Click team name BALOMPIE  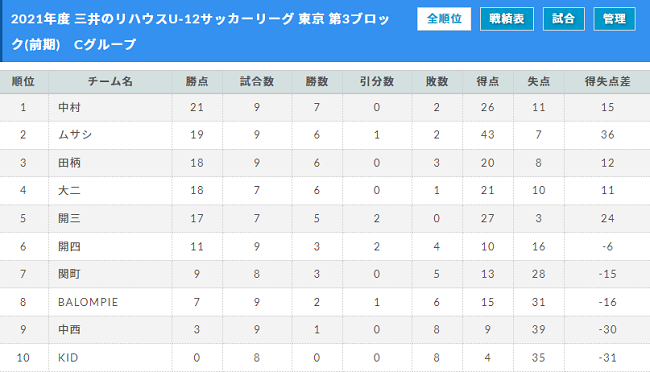click(88, 302)
